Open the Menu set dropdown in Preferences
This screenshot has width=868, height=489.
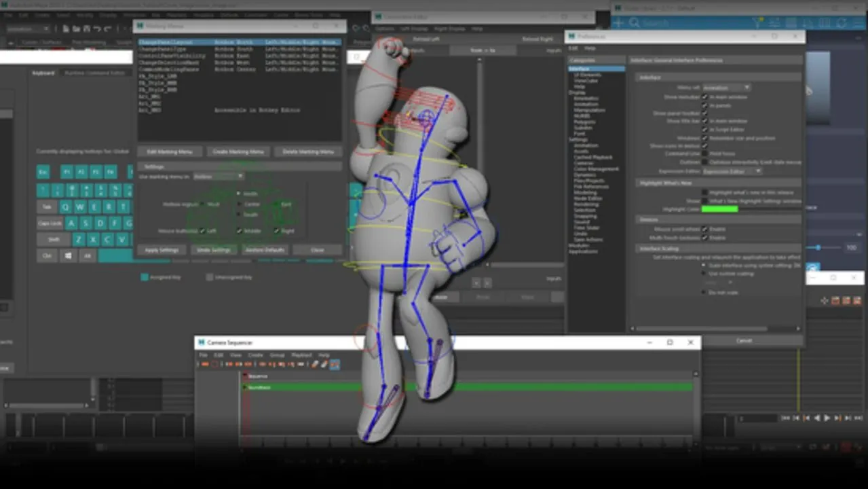coord(726,88)
